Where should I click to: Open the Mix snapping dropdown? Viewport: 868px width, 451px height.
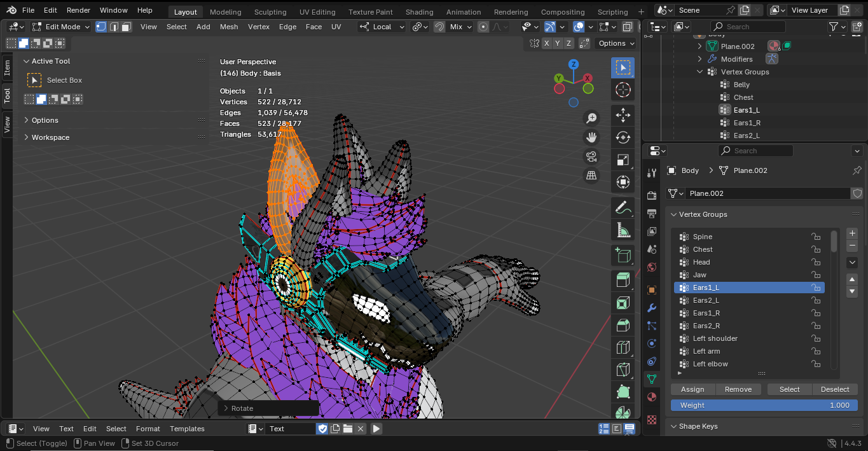pyautogui.click(x=460, y=27)
